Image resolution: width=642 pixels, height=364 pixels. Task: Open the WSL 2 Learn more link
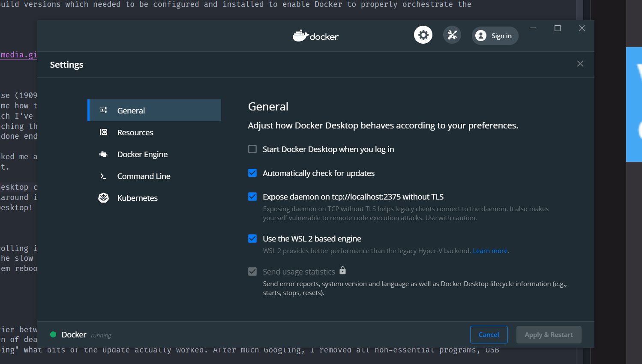[x=490, y=251]
